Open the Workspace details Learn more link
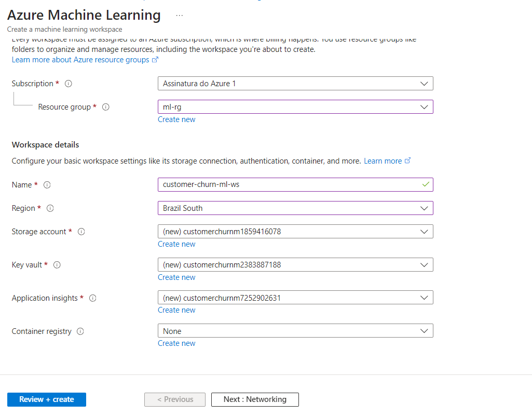The image size is (532, 416). coord(383,161)
